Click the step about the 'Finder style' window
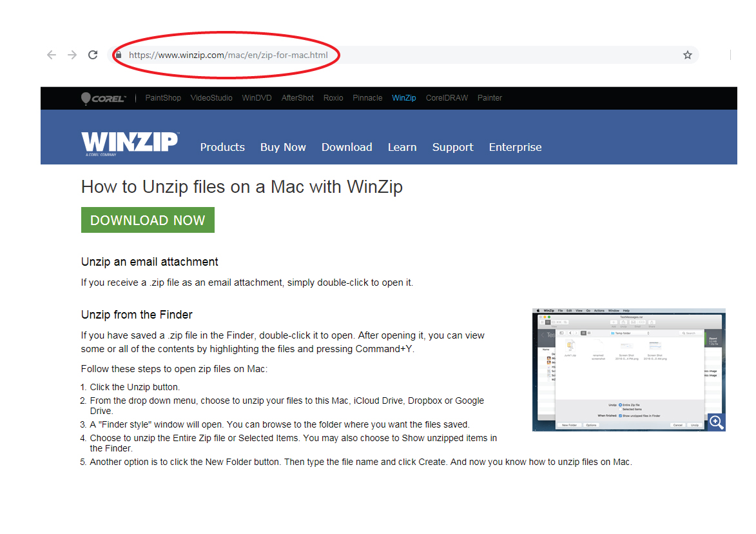756x534 pixels. [x=279, y=424]
